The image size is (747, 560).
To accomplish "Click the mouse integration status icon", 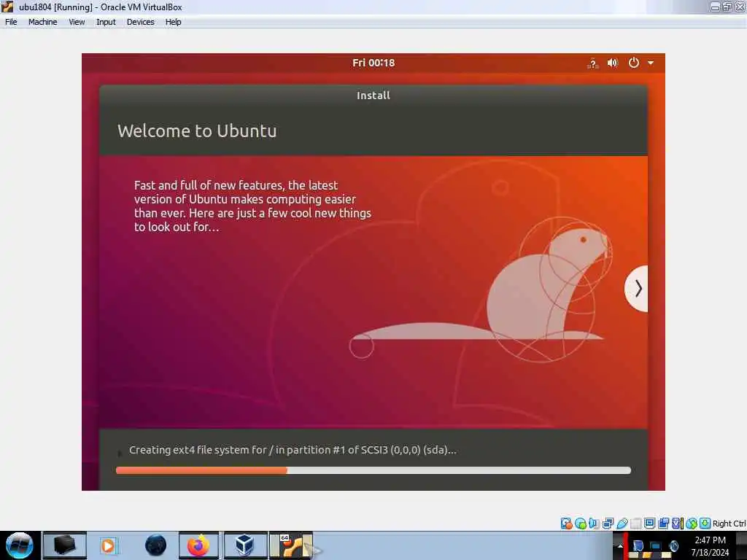I will click(x=692, y=524).
